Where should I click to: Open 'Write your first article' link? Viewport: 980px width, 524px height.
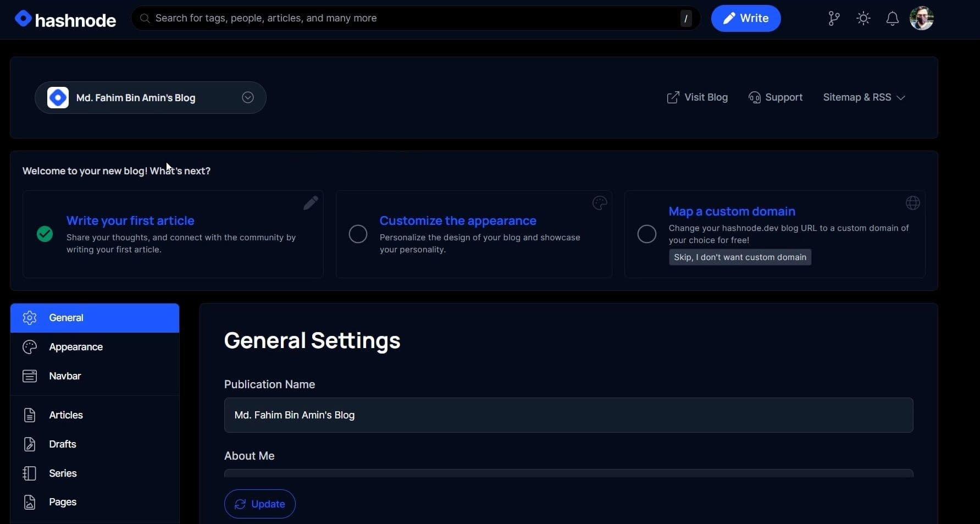pos(130,220)
